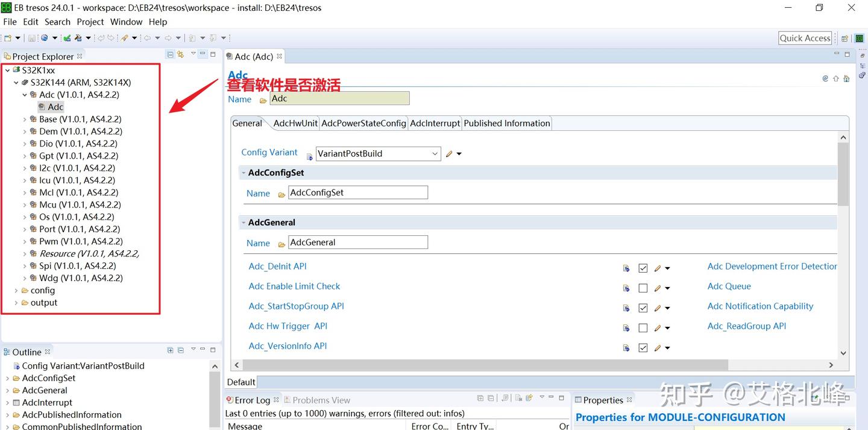
Task: Click the AdcGeneral Name input field
Action: 358,242
